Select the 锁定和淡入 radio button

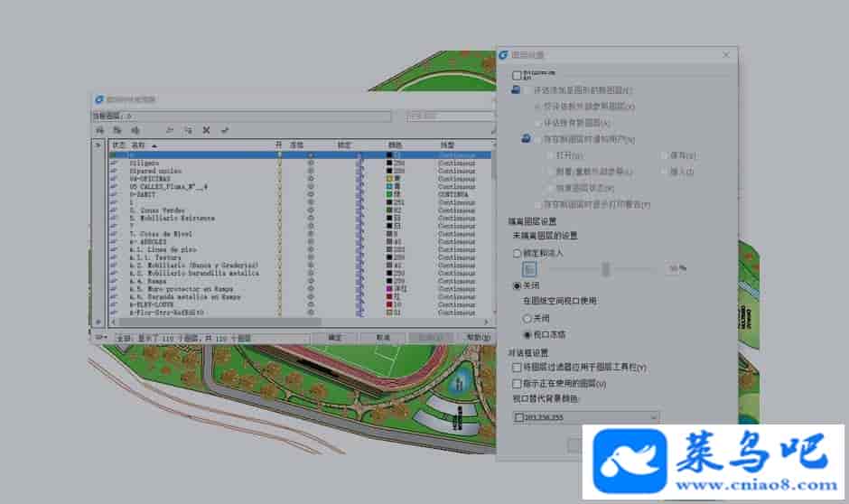tap(518, 253)
